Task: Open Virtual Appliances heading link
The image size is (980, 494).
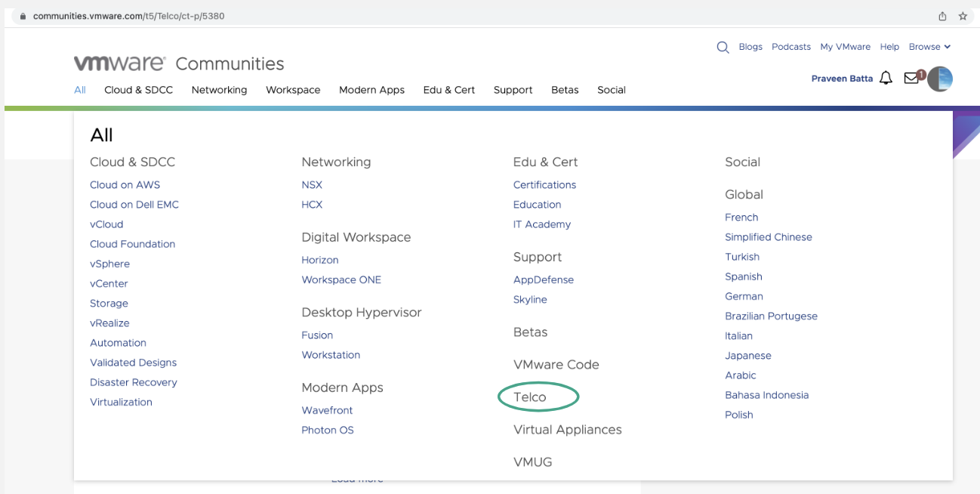Action: pyautogui.click(x=567, y=430)
